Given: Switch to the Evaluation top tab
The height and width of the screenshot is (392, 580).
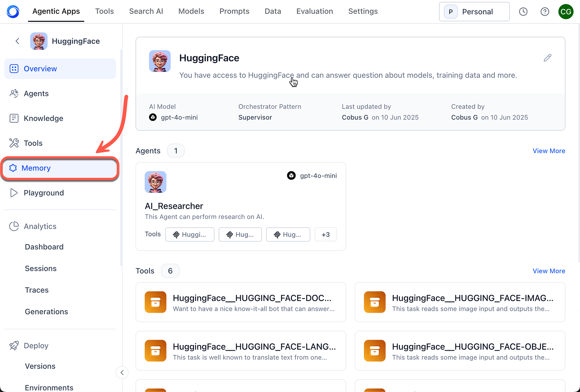Looking at the screenshot, I should tap(314, 11).
